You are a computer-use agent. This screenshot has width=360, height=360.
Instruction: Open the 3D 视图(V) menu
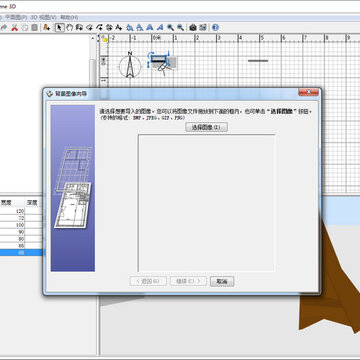click(x=43, y=17)
